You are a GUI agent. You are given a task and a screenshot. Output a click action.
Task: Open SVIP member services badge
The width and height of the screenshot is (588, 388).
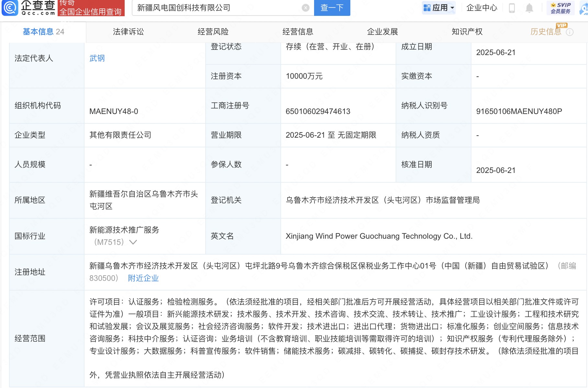click(x=560, y=8)
